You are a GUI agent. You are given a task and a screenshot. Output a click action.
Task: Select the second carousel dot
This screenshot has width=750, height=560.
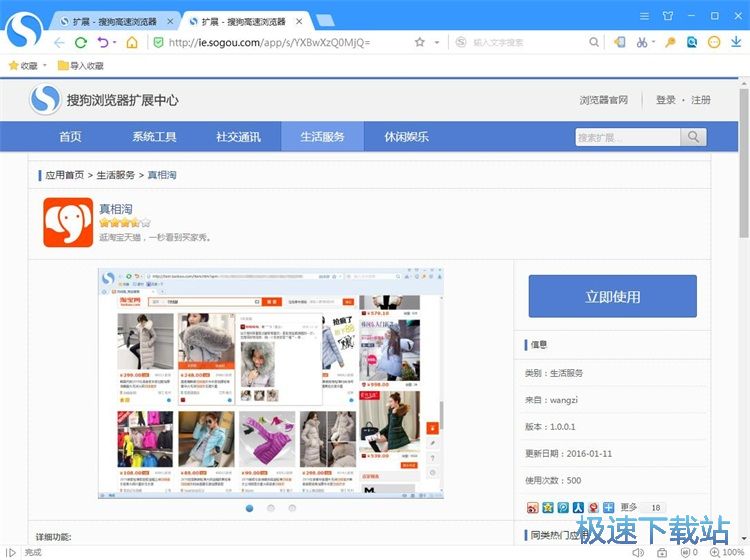(x=271, y=508)
